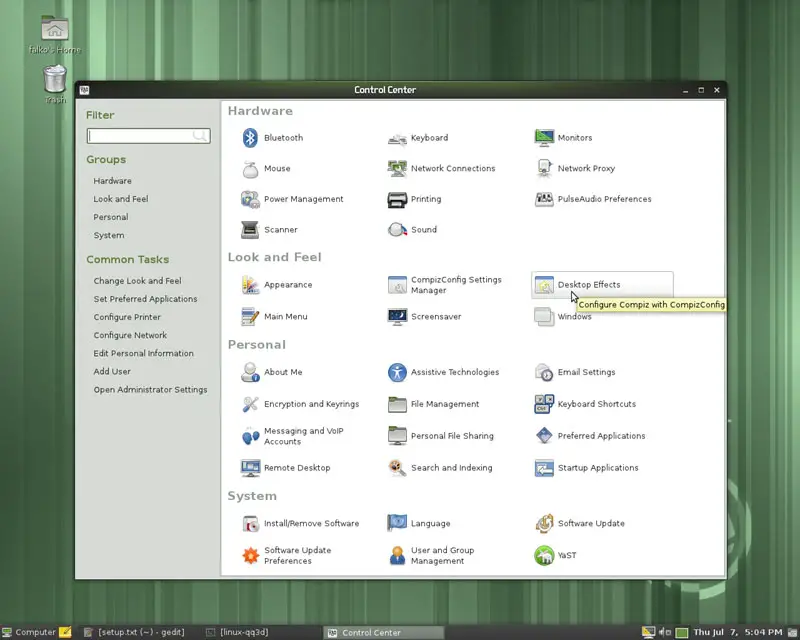Open the Trash desktop icon
The width and height of the screenshot is (800, 640).
pos(55,84)
